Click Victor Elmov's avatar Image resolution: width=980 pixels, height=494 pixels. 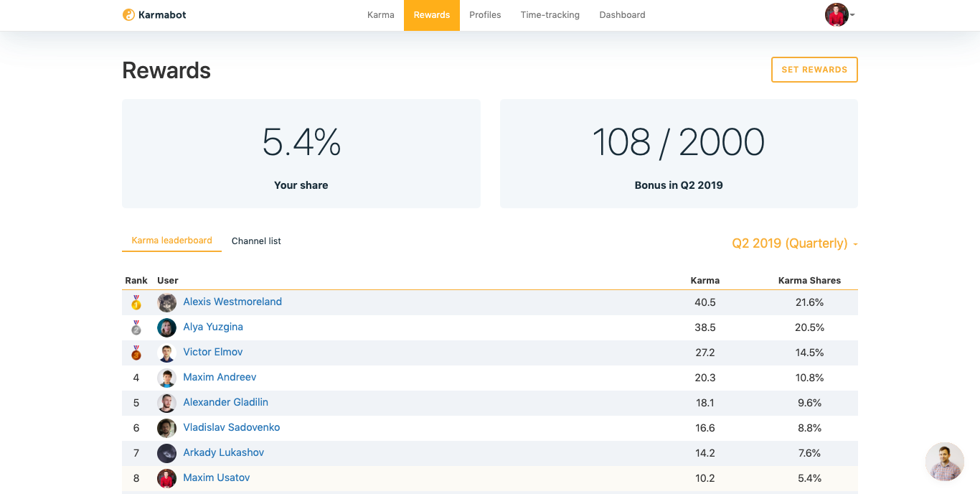166,353
